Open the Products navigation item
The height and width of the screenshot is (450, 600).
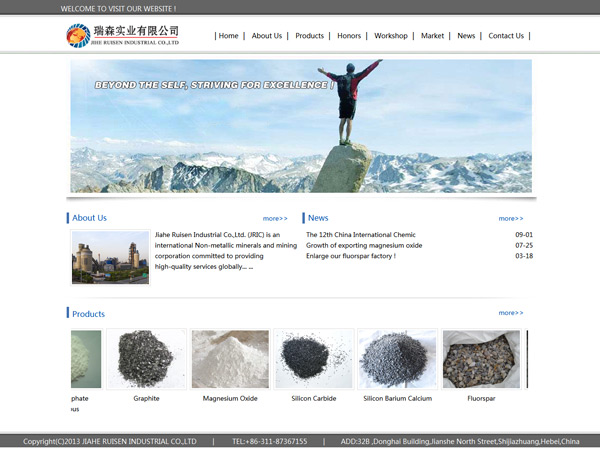click(x=309, y=36)
